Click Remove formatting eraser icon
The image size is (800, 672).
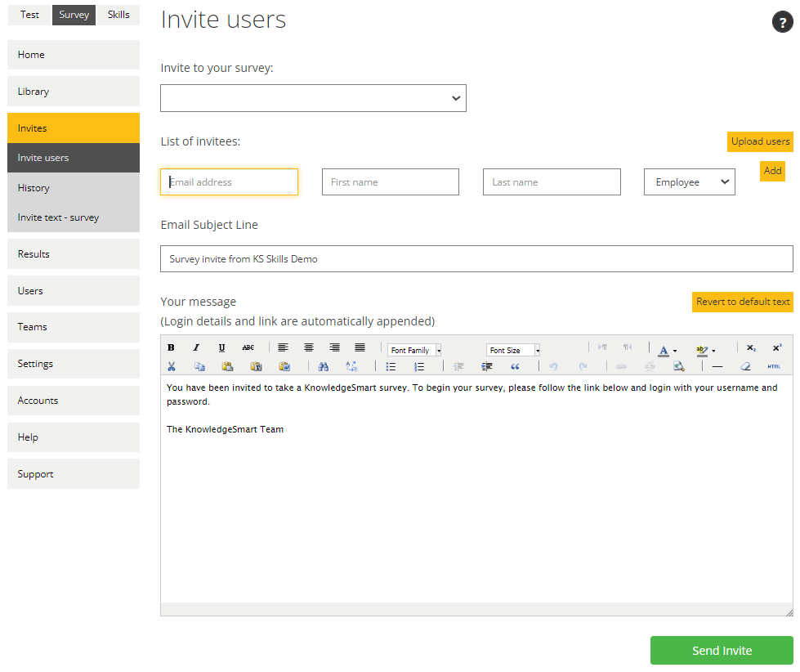pos(745,366)
